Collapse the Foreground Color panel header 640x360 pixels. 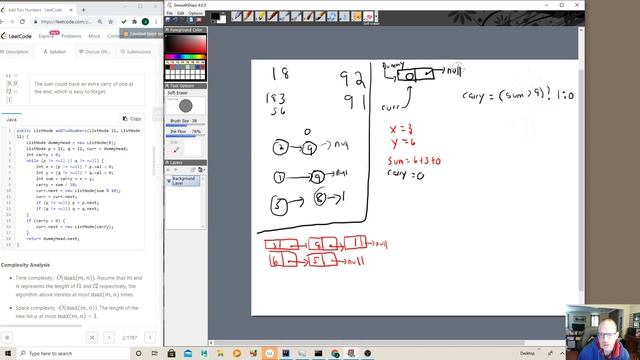186,30
